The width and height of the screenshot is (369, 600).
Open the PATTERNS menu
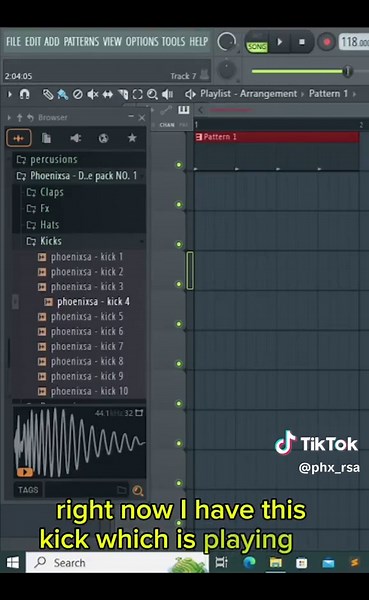[81, 41]
